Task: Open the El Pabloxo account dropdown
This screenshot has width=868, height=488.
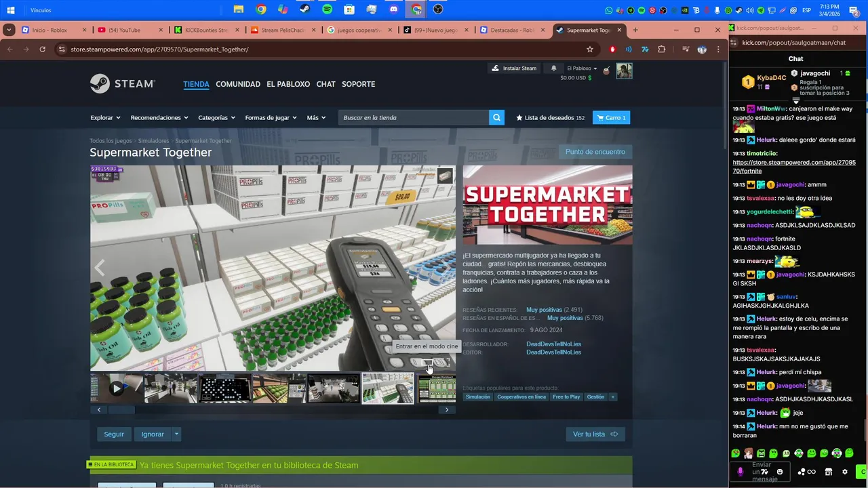Action: [x=582, y=68]
